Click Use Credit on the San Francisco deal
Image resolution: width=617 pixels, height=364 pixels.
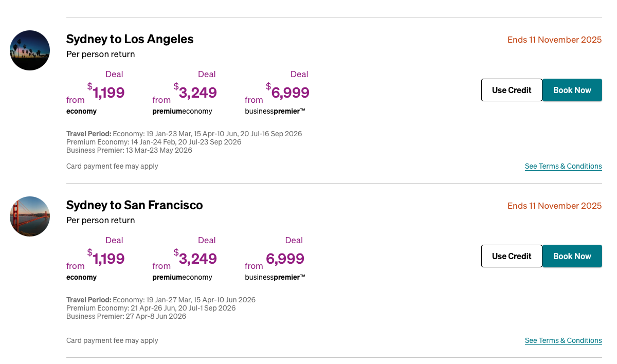point(511,256)
